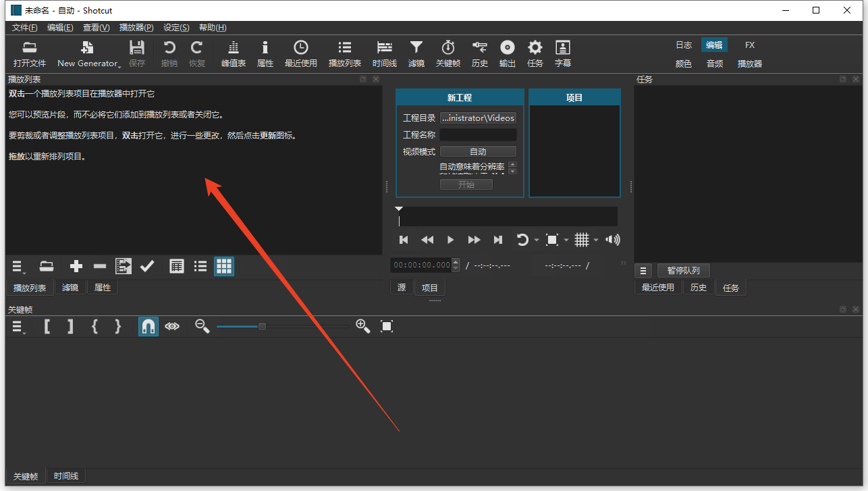Add item to playlist with plus icon
This screenshot has width=868, height=491.
76,266
